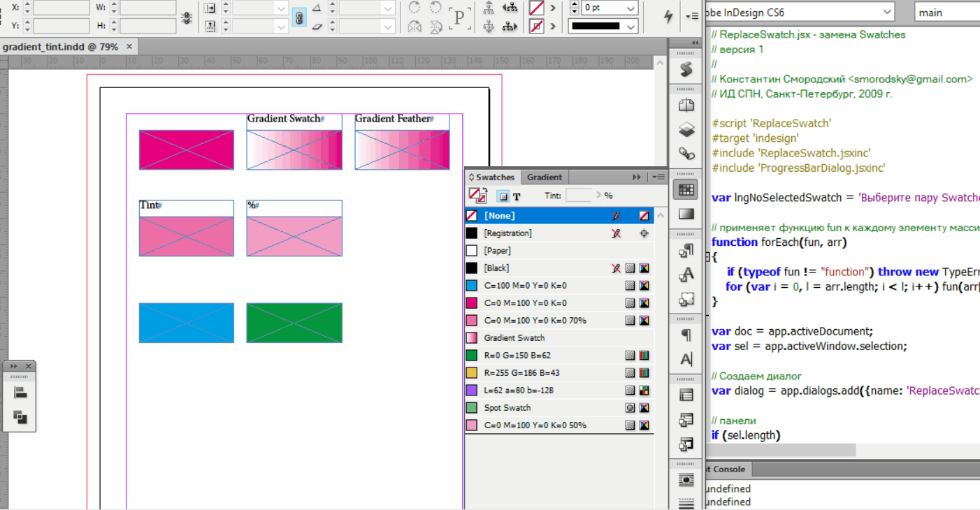Image resolution: width=980 pixels, height=510 pixels.
Task: Open the Paragraph Styles dock icon
Action: tap(686, 251)
